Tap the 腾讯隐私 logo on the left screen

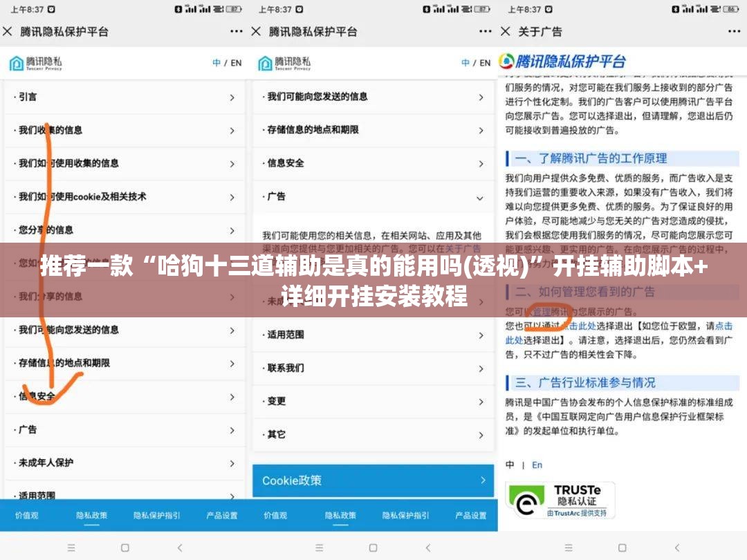tap(36, 63)
